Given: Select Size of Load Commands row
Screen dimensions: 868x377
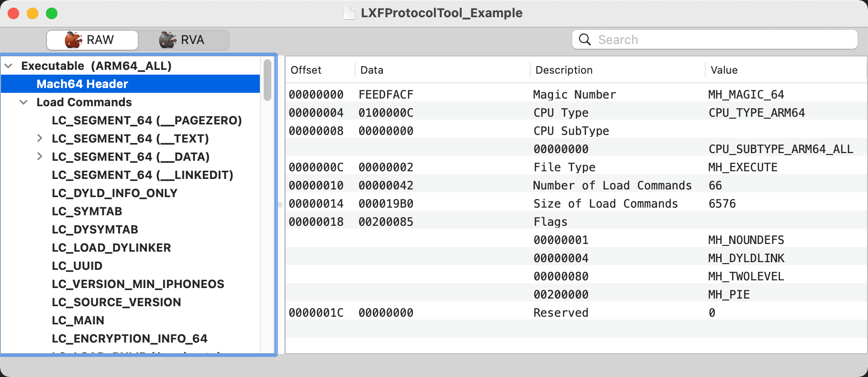Looking at the screenshot, I should tap(576, 204).
